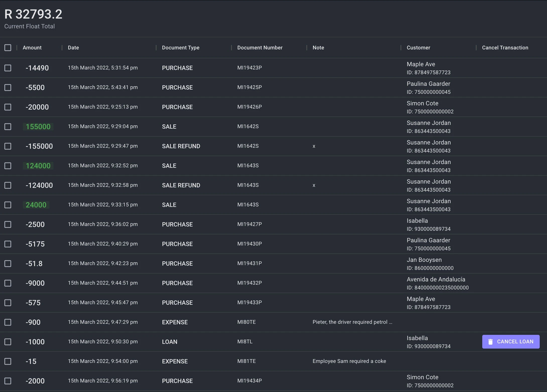The image size is (547, 392).
Task: Select the -2000 Simon Cote row checkbox
Action: click(x=8, y=381)
